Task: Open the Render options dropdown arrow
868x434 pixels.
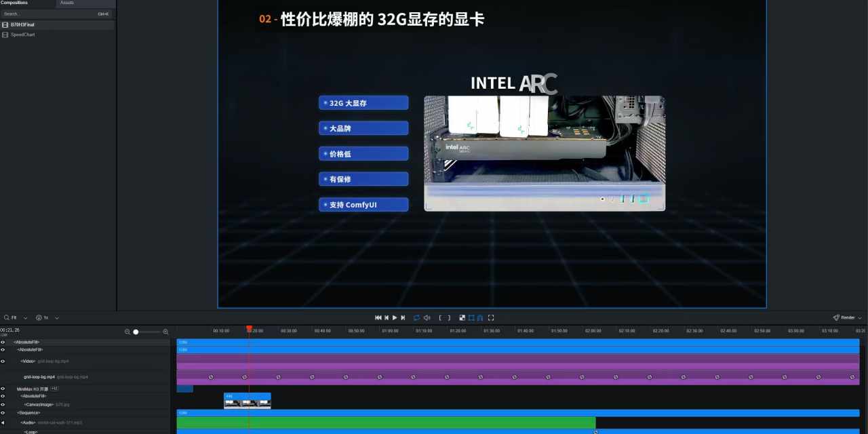Action: click(x=860, y=317)
